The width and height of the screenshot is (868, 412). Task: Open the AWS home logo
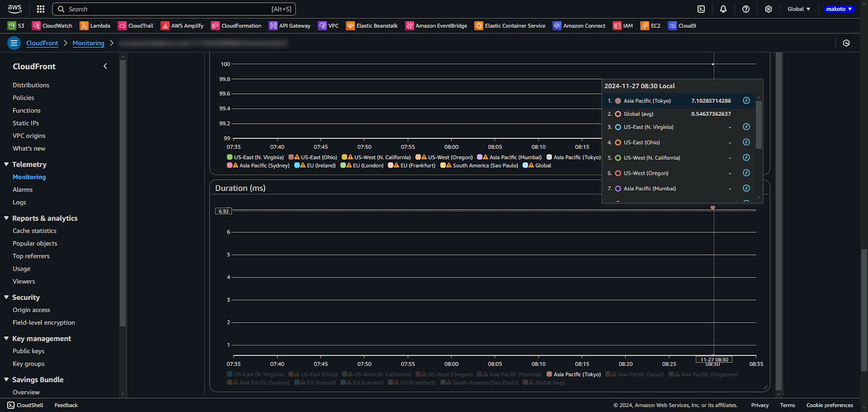pyautogui.click(x=15, y=9)
